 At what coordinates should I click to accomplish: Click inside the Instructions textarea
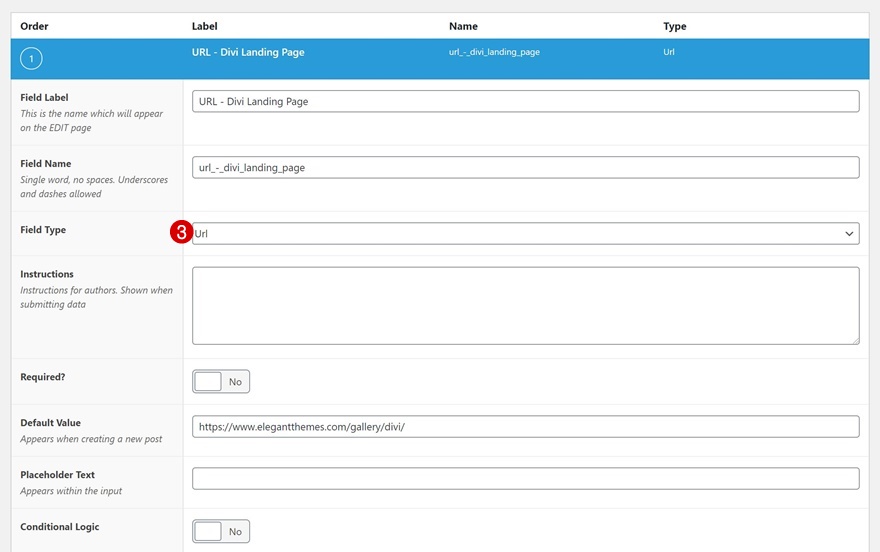click(x=525, y=305)
